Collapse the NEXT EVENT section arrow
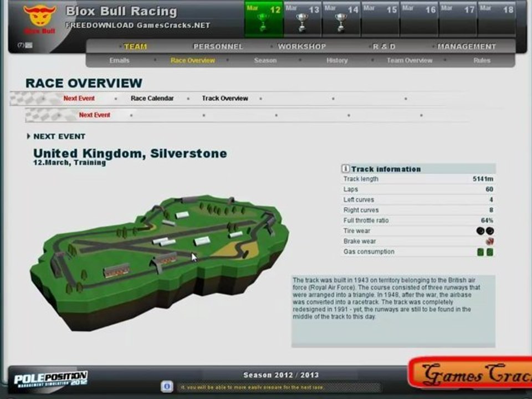Screen dimensions: 532x399 (x=28, y=136)
